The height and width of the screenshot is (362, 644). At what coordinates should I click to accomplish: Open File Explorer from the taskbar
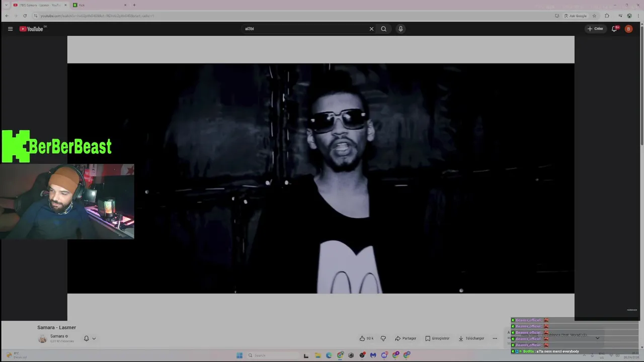point(317,355)
